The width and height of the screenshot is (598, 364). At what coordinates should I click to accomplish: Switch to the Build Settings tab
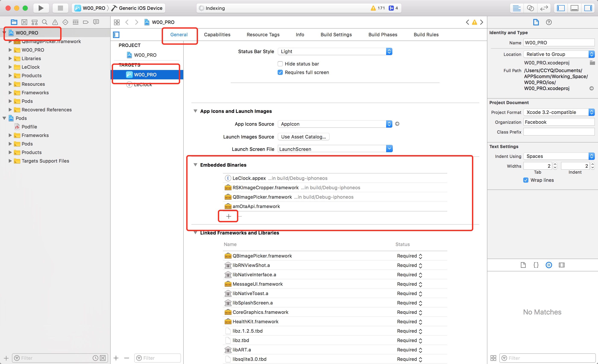(336, 34)
